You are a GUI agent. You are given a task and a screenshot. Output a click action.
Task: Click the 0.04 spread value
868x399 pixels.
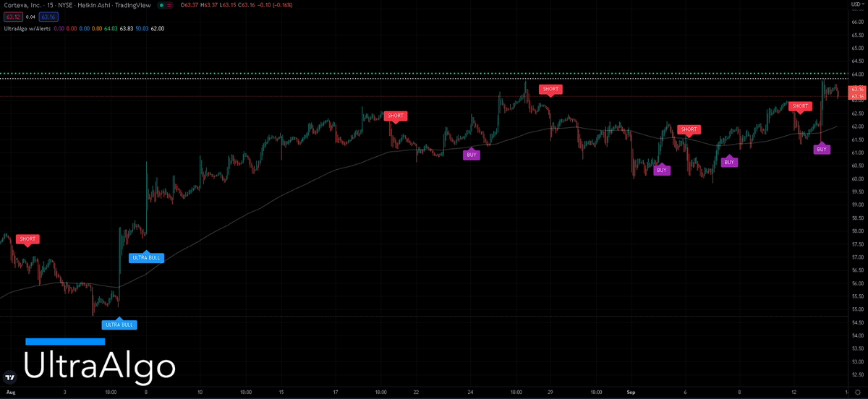coord(30,17)
